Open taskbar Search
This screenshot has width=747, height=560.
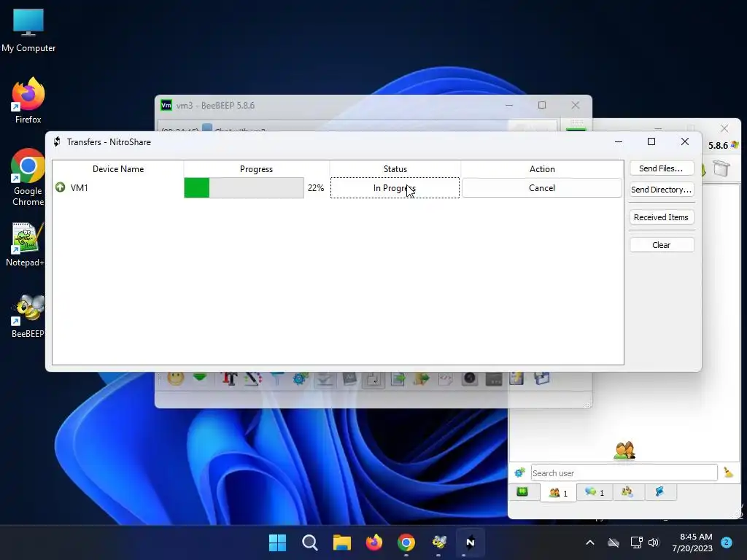[309, 542]
